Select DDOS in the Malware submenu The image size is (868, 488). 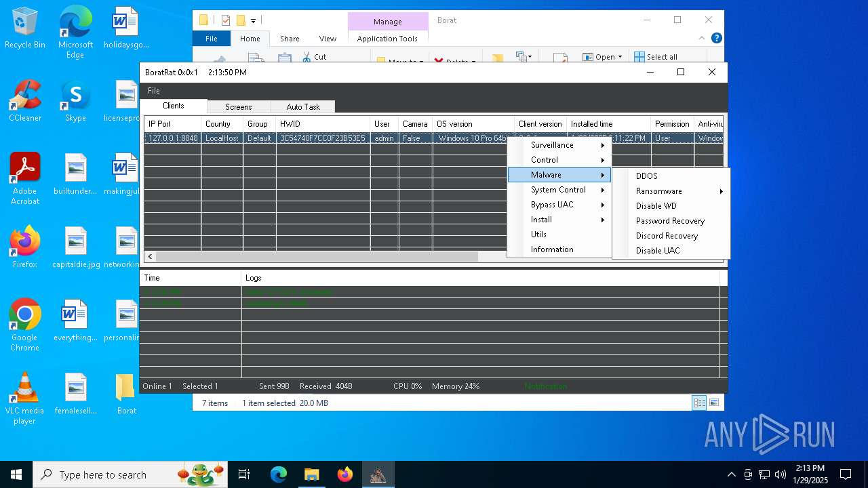pyautogui.click(x=671, y=176)
